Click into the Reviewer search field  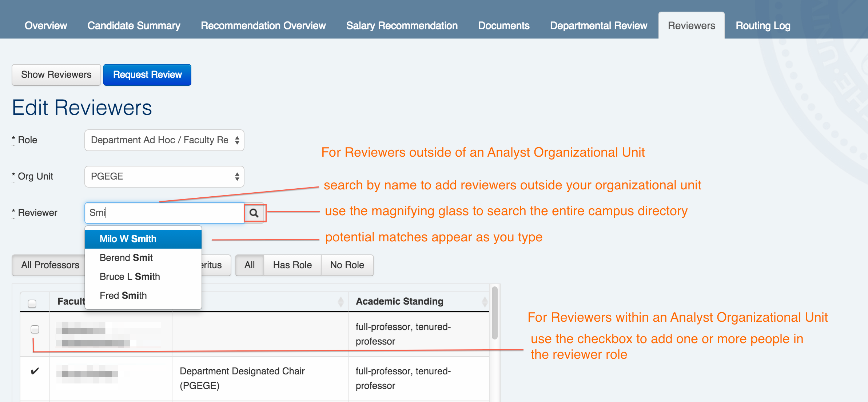coord(164,213)
